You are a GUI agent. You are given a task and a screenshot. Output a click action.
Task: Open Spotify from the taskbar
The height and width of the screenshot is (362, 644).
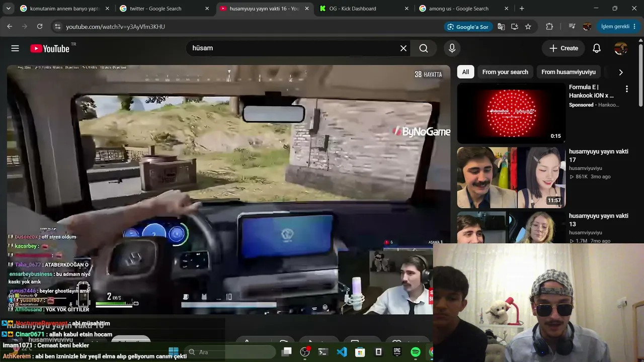pos(416,352)
